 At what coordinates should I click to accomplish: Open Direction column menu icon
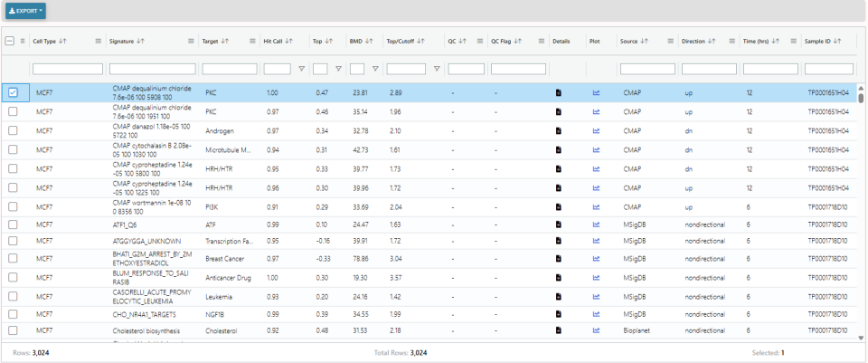click(731, 41)
